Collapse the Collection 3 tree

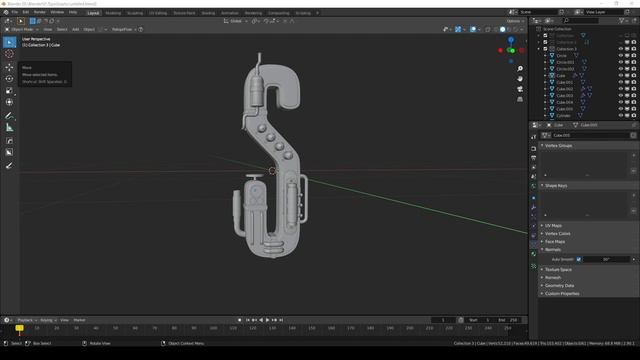click(x=539, y=49)
